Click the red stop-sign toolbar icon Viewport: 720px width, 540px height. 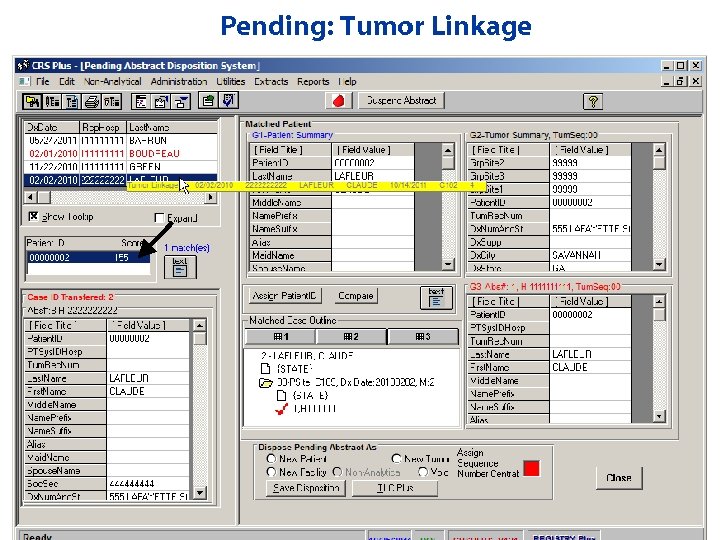[x=339, y=101]
